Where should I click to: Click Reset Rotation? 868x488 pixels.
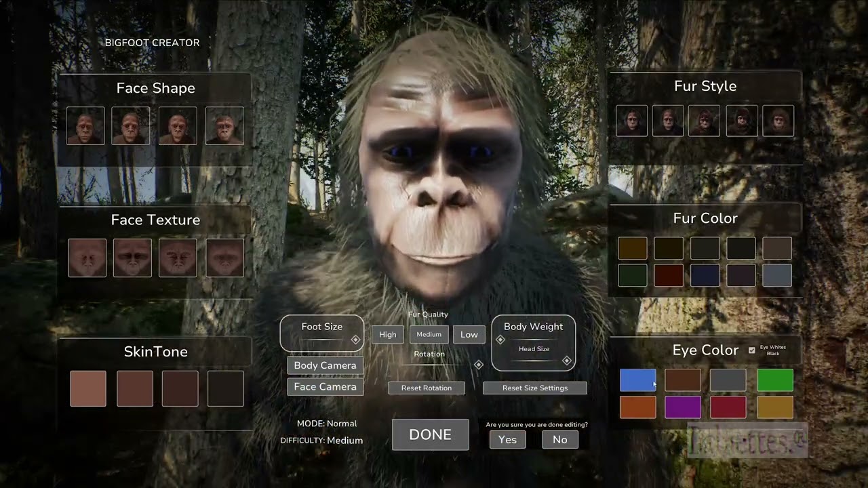tap(427, 388)
